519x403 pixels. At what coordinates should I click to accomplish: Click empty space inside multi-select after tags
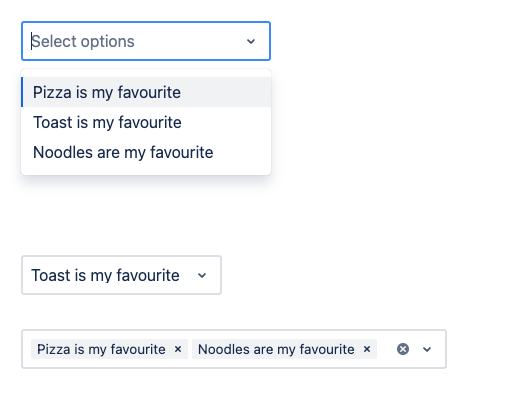click(x=386, y=349)
